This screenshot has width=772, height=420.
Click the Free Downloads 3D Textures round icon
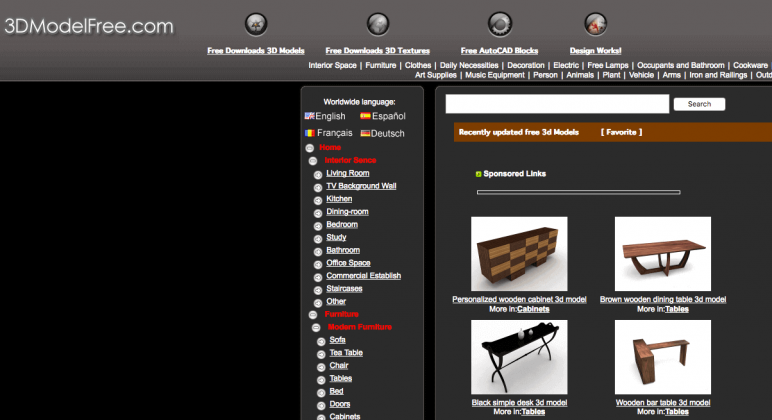378,24
